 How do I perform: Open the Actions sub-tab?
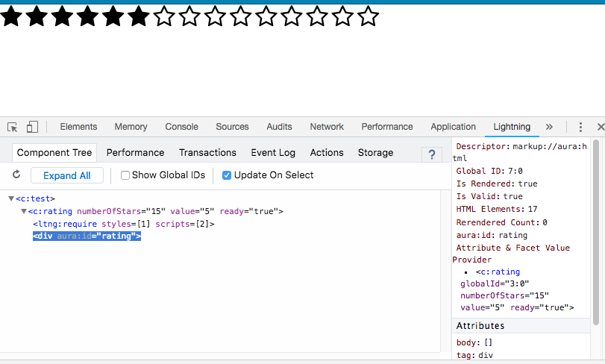coord(327,153)
